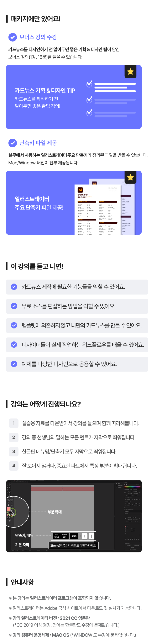156x644 pixels.
Task: Click the number 4 badge
Action: [14, 466]
